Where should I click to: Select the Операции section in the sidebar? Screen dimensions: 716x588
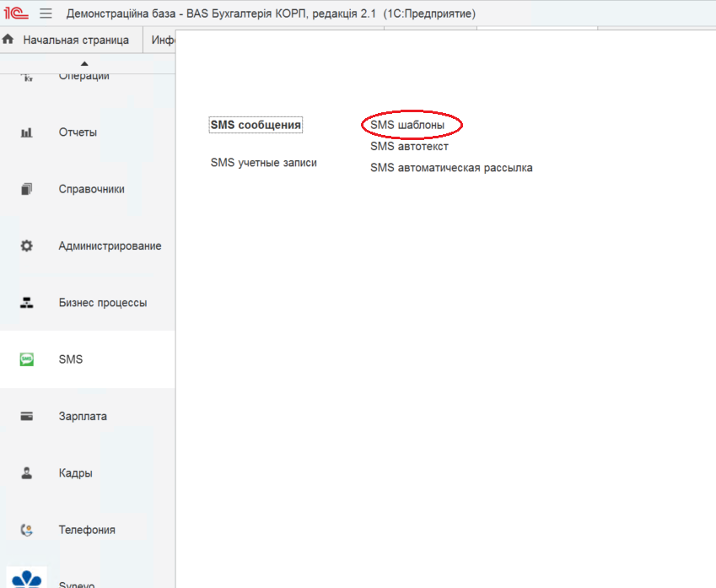(x=83, y=77)
